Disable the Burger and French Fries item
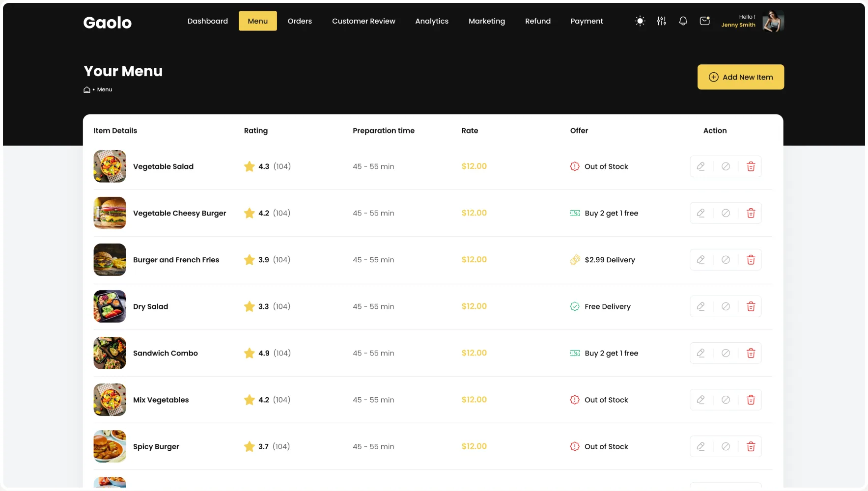 (726, 260)
